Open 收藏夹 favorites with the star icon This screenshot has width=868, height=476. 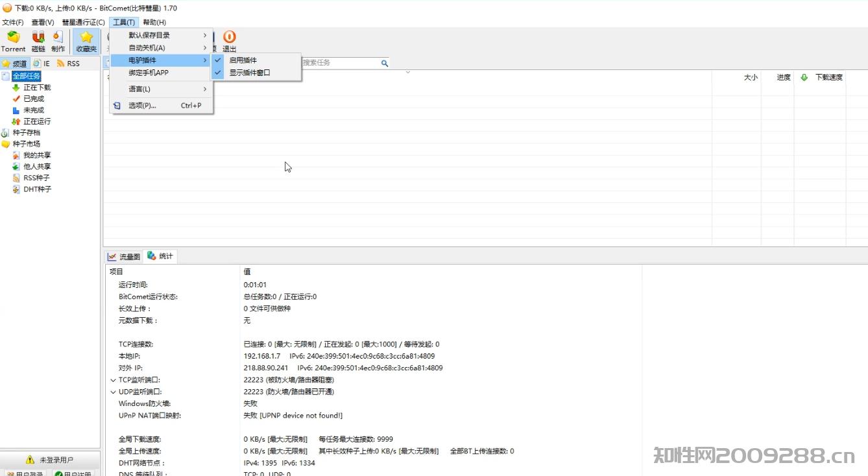pyautogui.click(x=86, y=40)
